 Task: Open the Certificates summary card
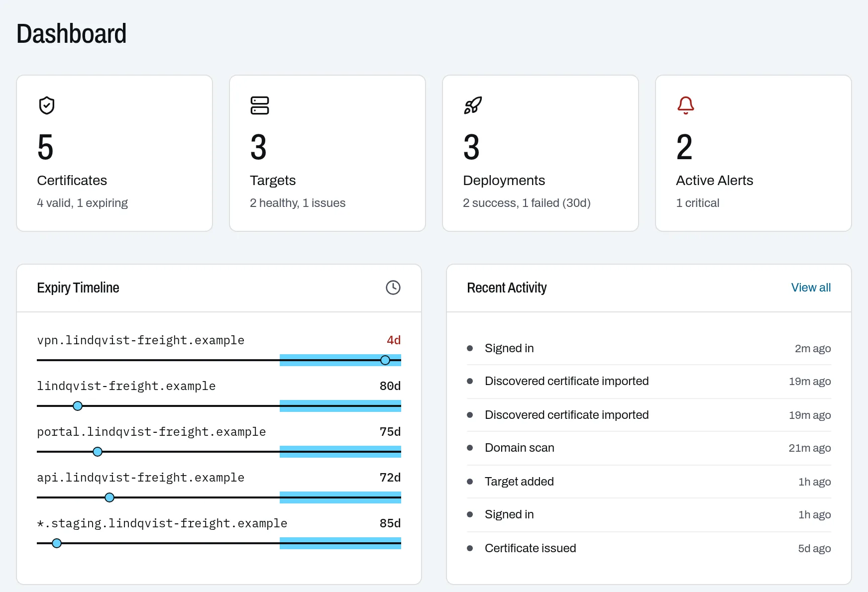pos(114,153)
